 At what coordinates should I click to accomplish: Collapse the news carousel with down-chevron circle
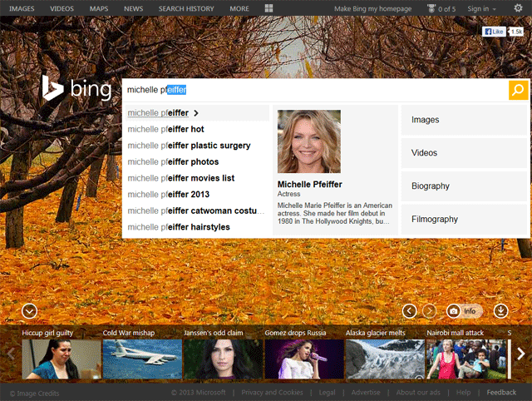(x=30, y=311)
